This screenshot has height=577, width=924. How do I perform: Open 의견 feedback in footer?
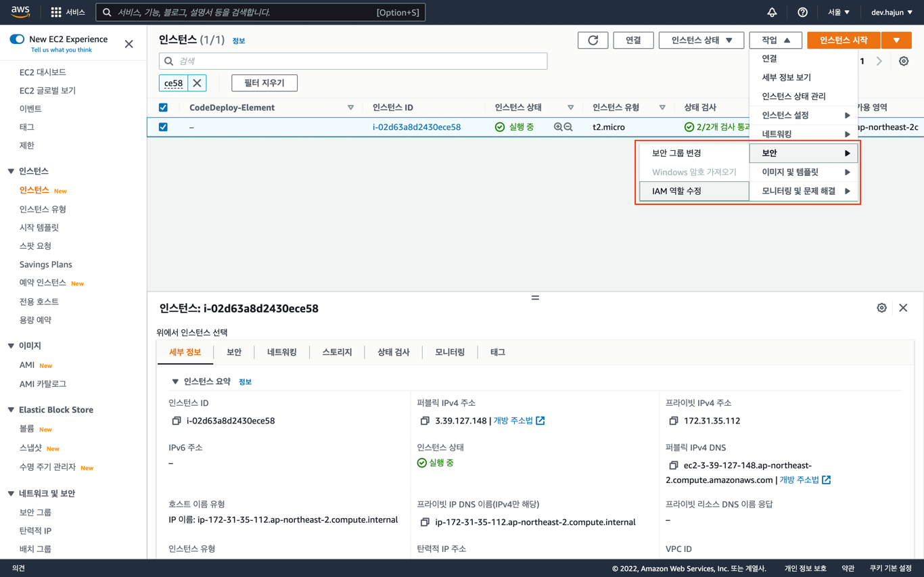[18, 568]
